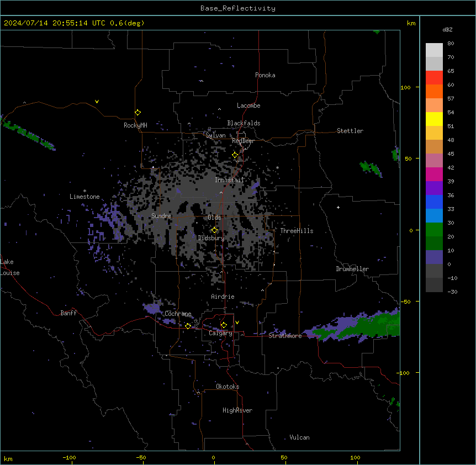Click the Limestone location label
Image resolution: width=476 pixels, height=465 pixels.
click(84, 197)
